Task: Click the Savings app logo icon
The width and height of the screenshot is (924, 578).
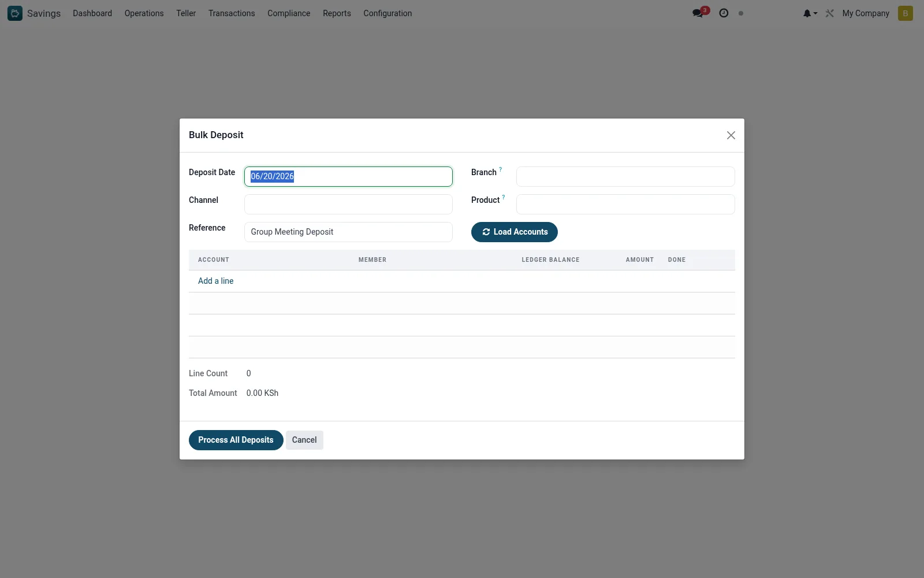Action: click(x=15, y=13)
